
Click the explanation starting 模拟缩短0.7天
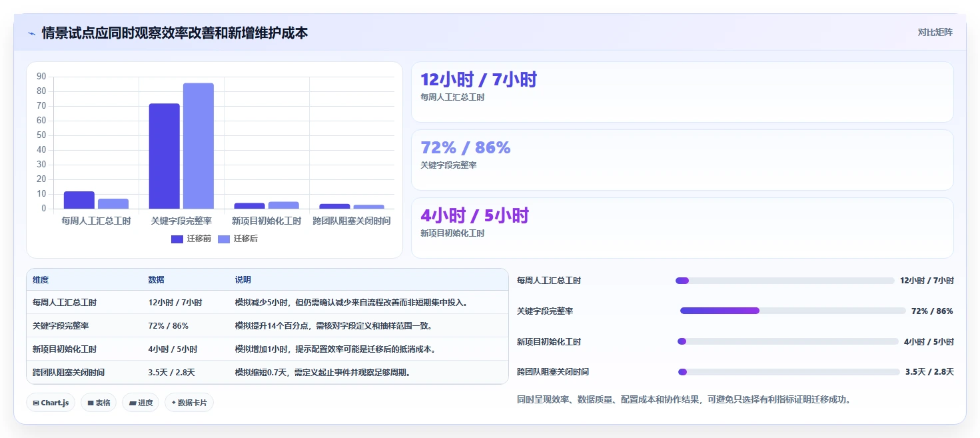pyautogui.click(x=322, y=373)
